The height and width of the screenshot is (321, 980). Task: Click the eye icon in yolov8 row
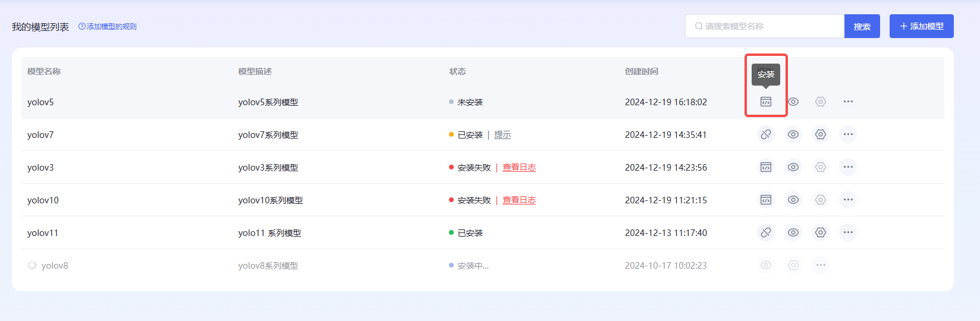click(766, 265)
